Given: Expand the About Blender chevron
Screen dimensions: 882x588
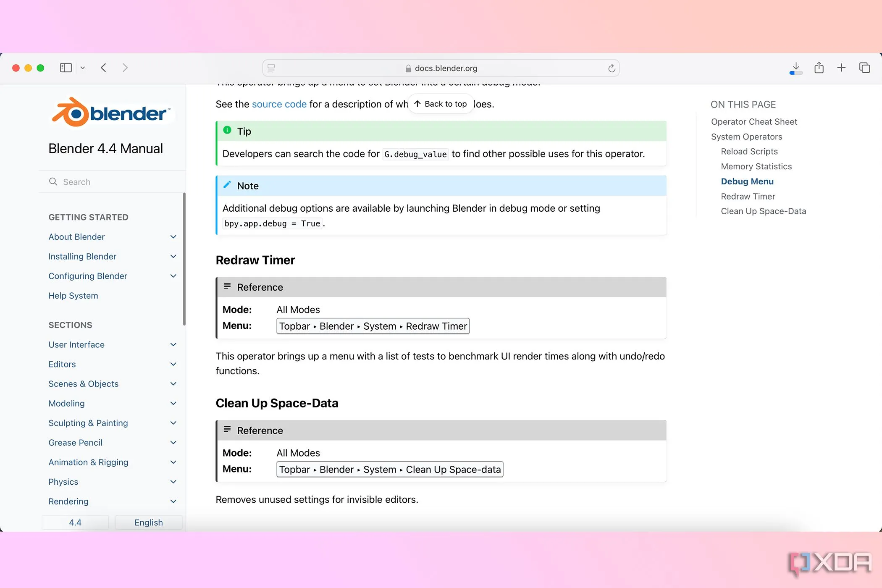Looking at the screenshot, I should point(173,237).
